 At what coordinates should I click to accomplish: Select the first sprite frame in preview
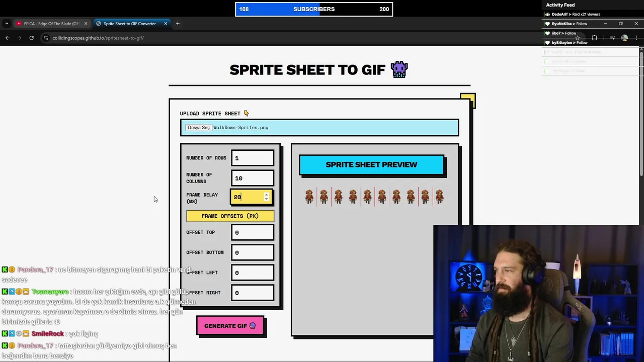(309, 197)
